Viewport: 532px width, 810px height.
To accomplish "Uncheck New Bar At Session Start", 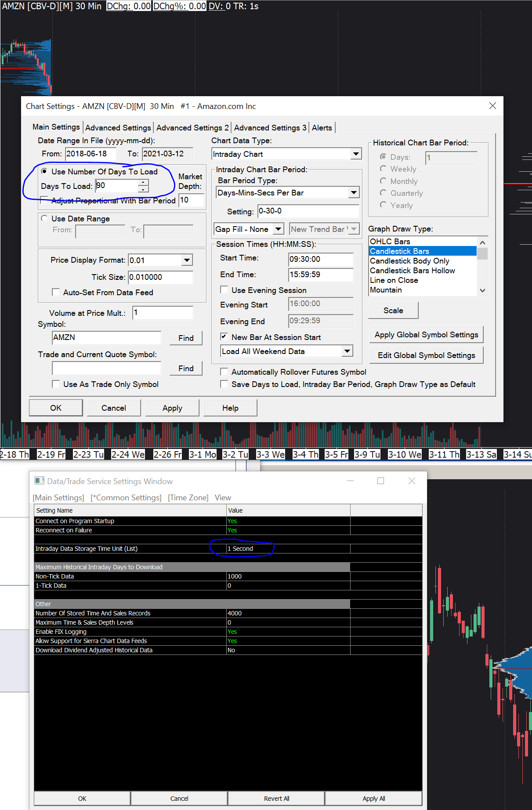I will (224, 337).
